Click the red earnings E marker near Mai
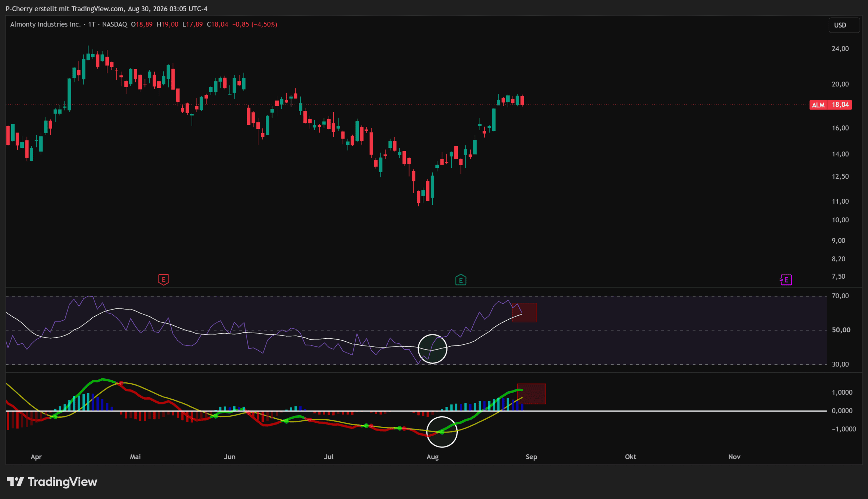 point(163,280)
